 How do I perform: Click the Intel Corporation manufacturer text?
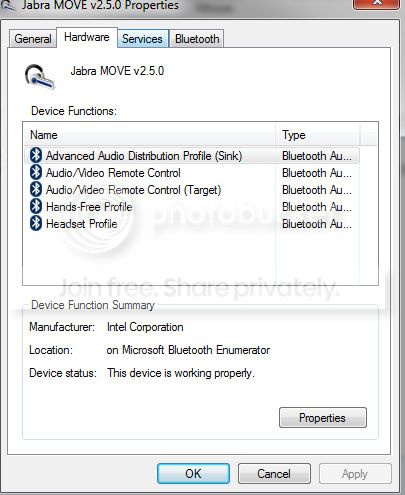(x=145, y=327)
